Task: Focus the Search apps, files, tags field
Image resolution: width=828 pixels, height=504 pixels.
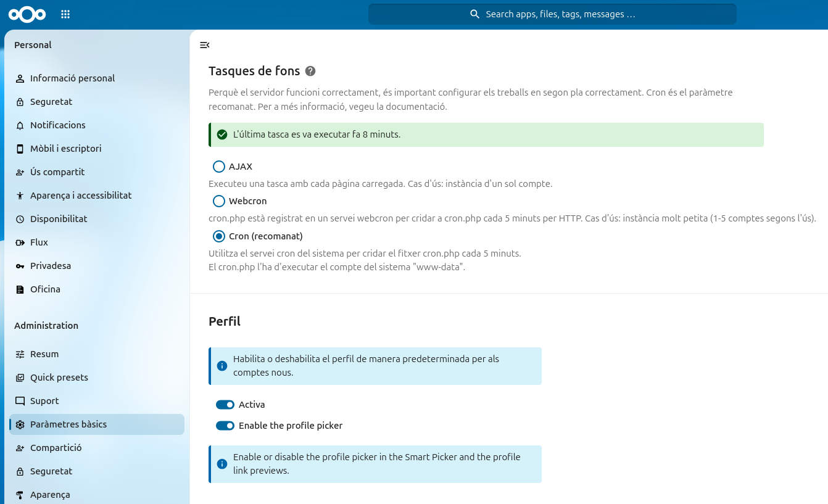Action: pyautogui.click(x=552, y=14)
